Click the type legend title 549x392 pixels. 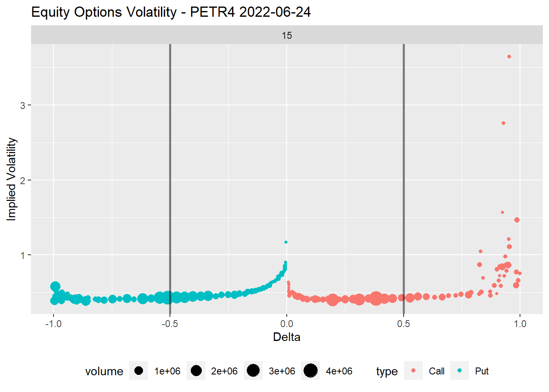tap(387, 372)
